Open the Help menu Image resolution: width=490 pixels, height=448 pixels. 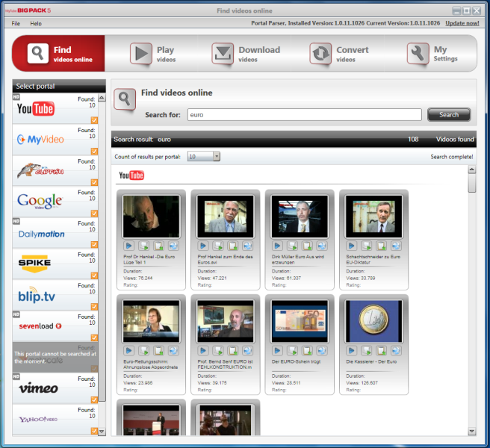coord(36,23)
